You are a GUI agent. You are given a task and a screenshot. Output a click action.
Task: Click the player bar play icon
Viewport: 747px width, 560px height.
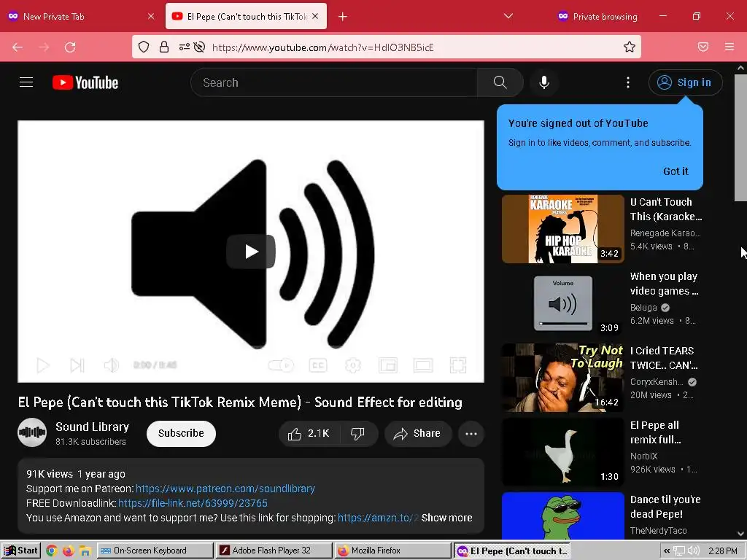(43, 365)
